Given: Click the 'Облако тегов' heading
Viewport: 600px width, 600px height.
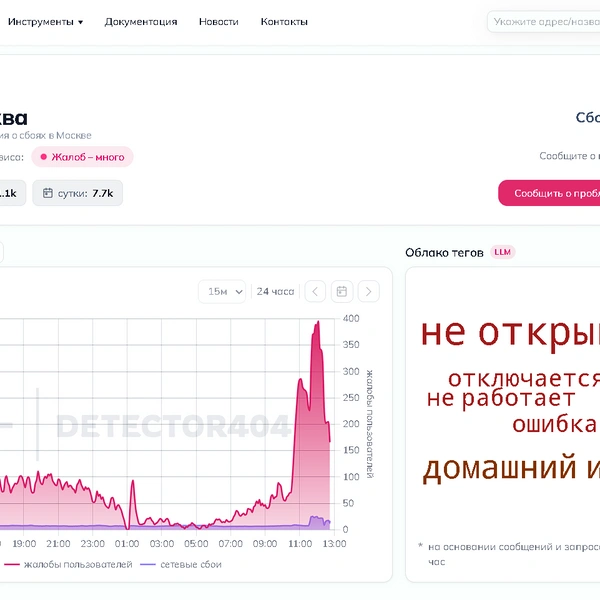Looking at the screenshot, I should click(444, 253).
